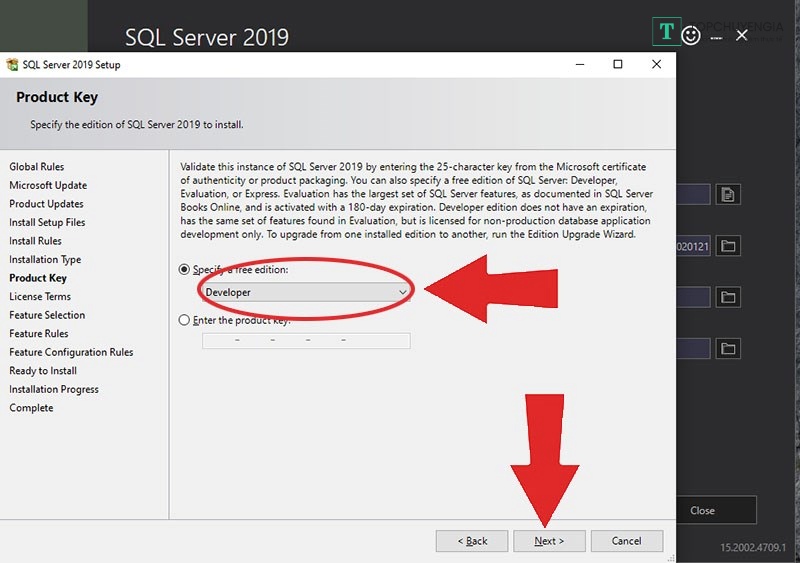This screenshot has height=563, width=800.
Task: Click the SQL Server 2019 Setup title icon
Action: pos(12,65)
